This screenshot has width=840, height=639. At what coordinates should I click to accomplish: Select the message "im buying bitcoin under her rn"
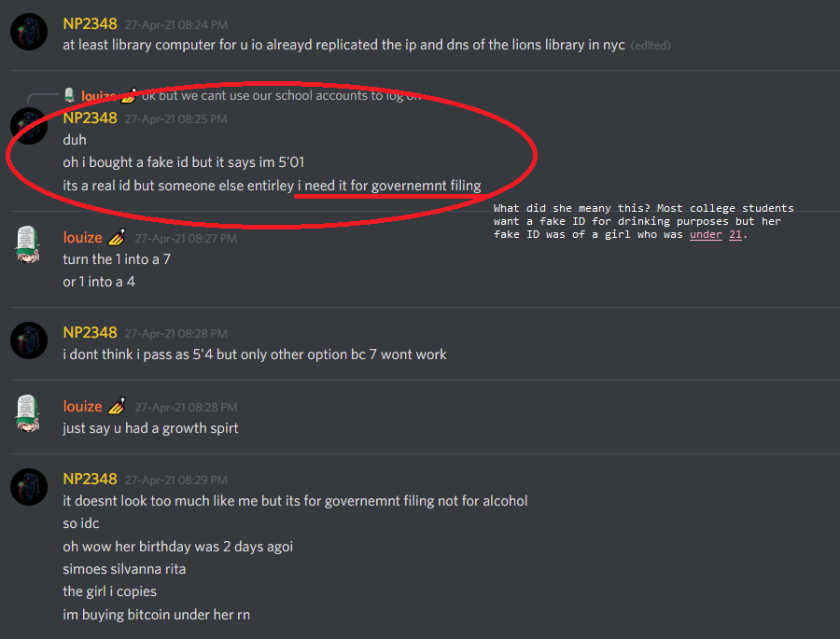(157, 615)
